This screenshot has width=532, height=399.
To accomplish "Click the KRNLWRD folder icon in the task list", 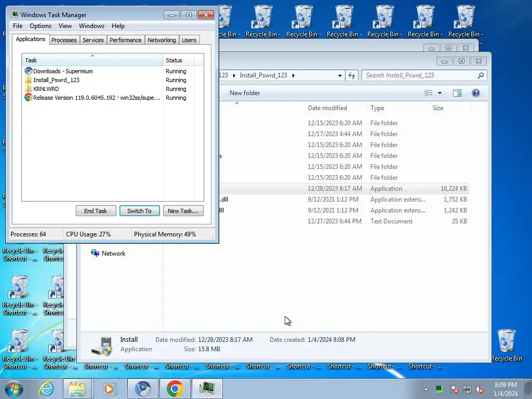I will [28, 88].
